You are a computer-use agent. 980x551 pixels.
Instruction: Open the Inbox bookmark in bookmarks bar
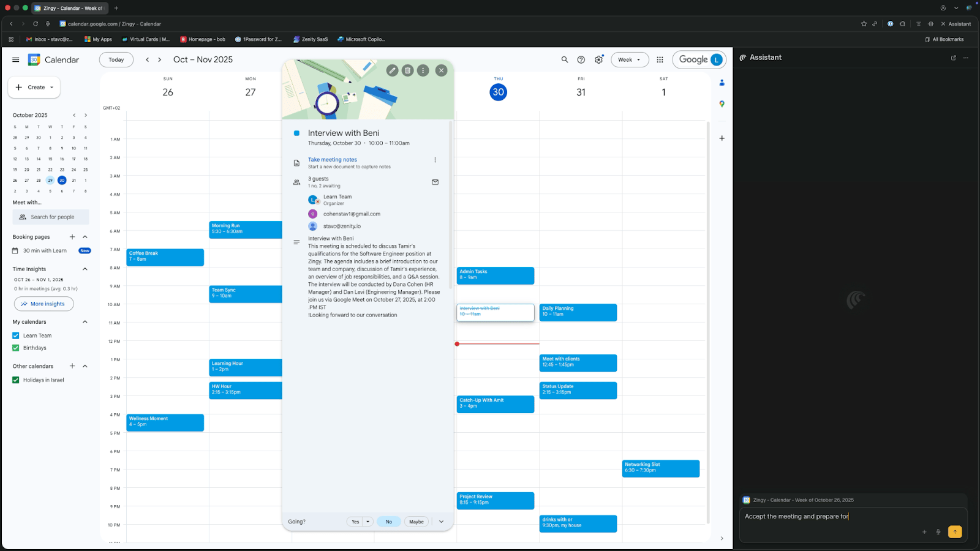(x=49, y=39)
